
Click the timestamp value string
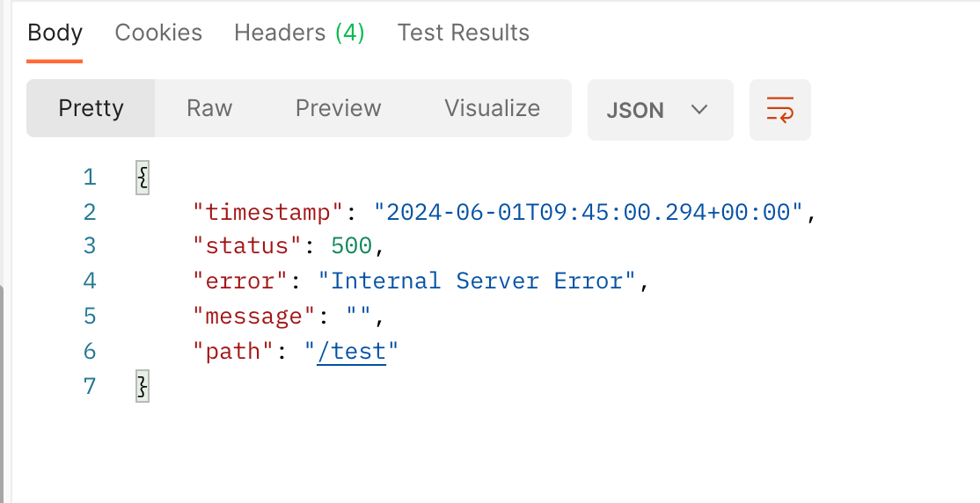tap(589, 213)
